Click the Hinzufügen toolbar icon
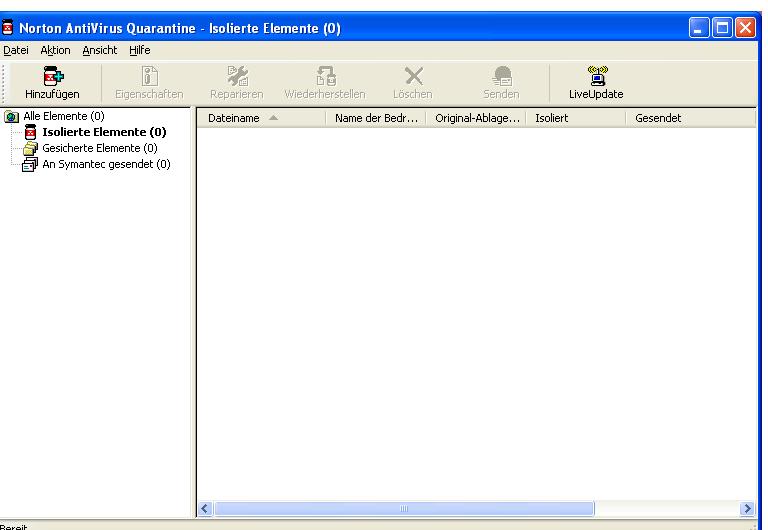This screenshot has width=768, height=530. 53,76
